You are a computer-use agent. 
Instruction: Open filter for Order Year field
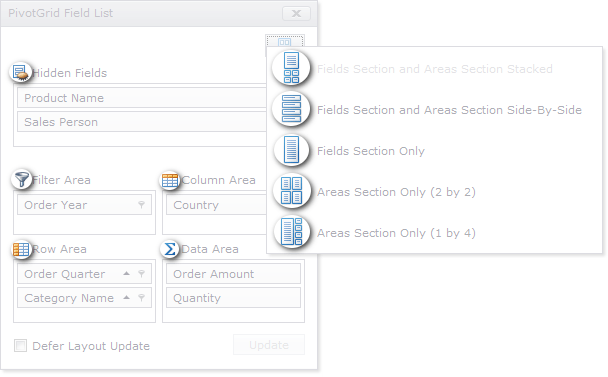click(142, 204)
